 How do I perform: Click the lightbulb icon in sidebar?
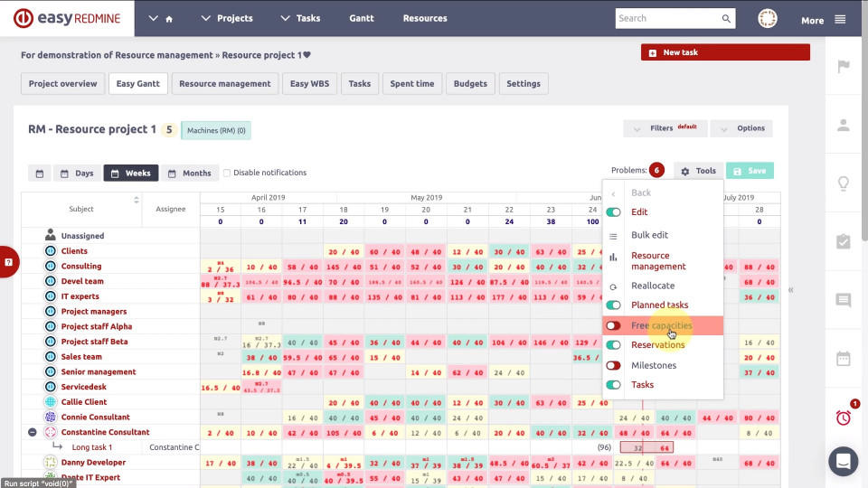[x=843, y=183]
